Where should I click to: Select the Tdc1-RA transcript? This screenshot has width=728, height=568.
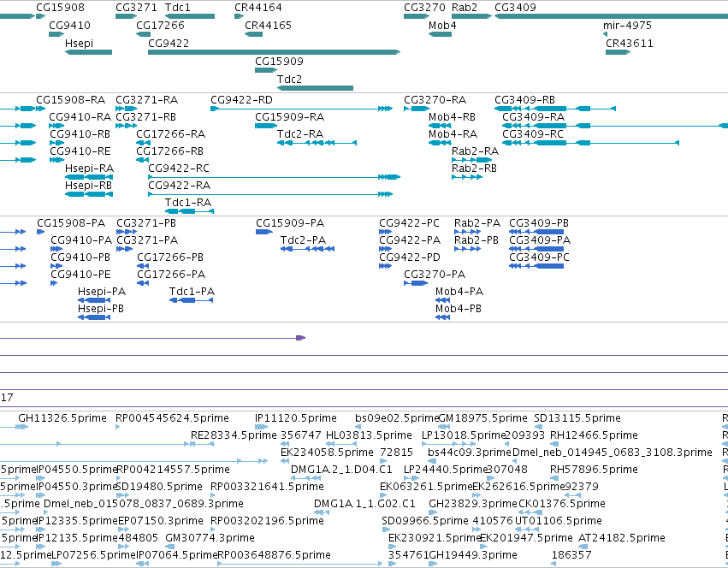190,211
